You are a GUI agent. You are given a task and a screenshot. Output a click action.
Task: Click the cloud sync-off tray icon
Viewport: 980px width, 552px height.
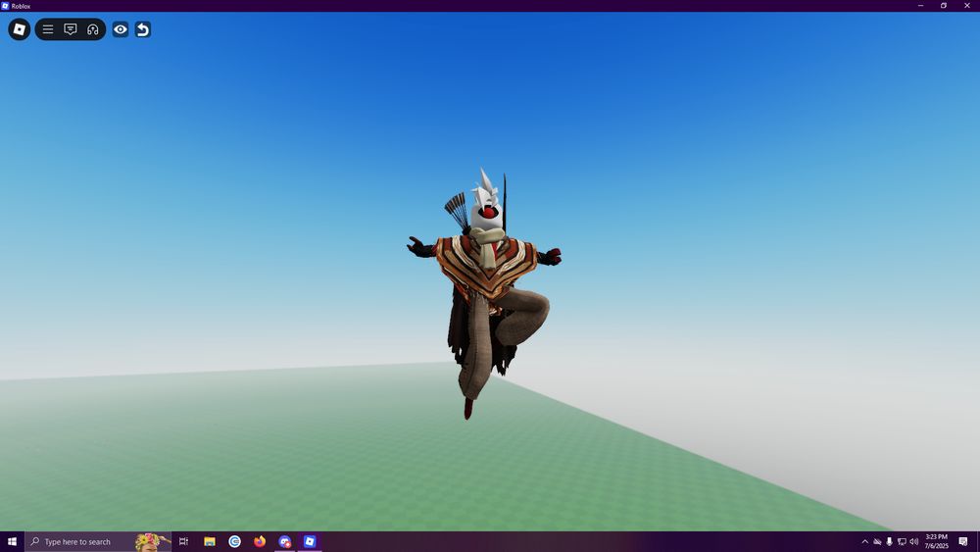click(877, 541)
